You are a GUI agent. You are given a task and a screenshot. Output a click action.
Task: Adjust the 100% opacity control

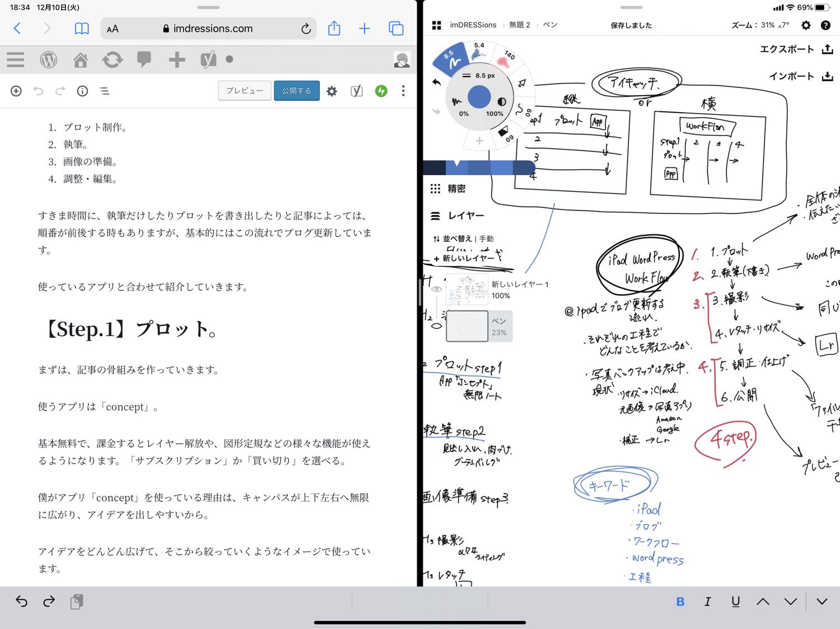495,114
